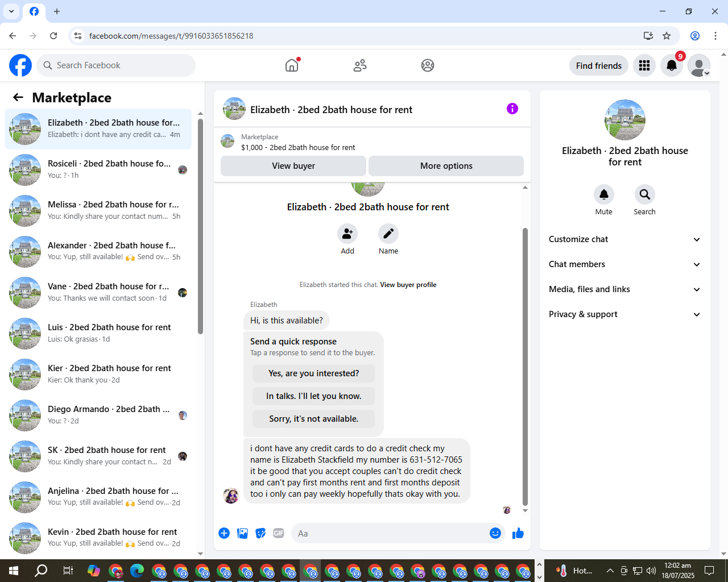Screen dimensions: 728x582
Task: Click the Search Facebook field
Action: point(116,65)
